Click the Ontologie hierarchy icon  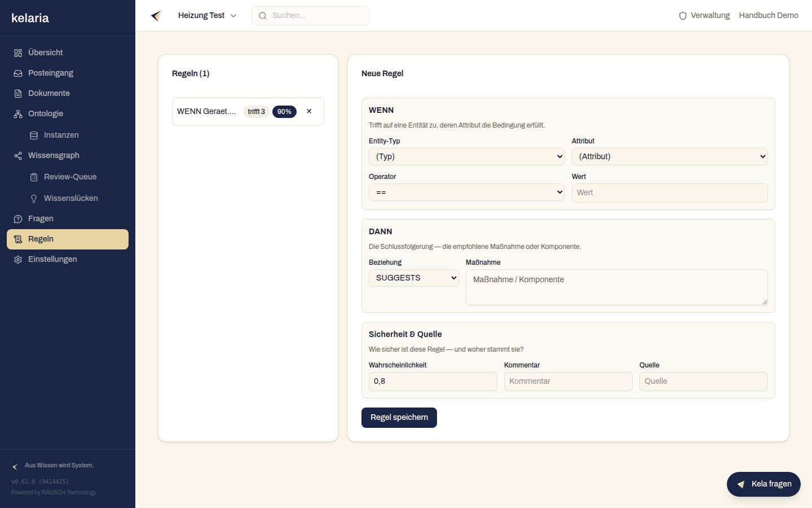point(18,114)
